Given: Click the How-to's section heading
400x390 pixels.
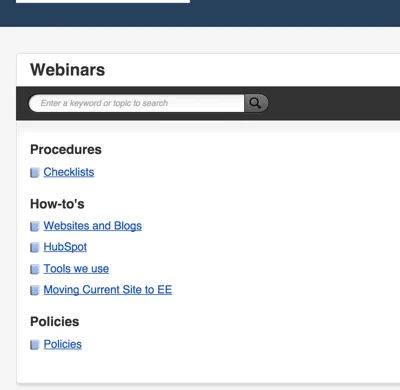Looking at the screenshot, I should (57, 204).
